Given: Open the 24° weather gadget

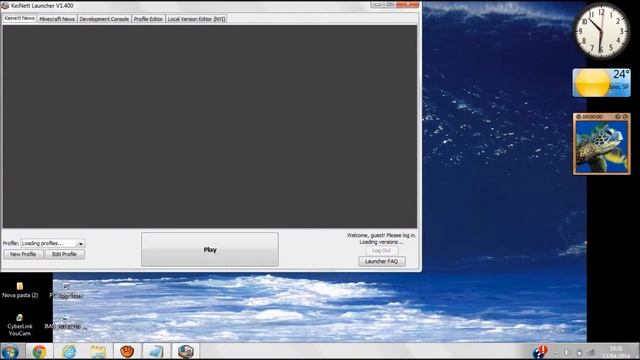Looking at the screenshot, I should 601,83.
